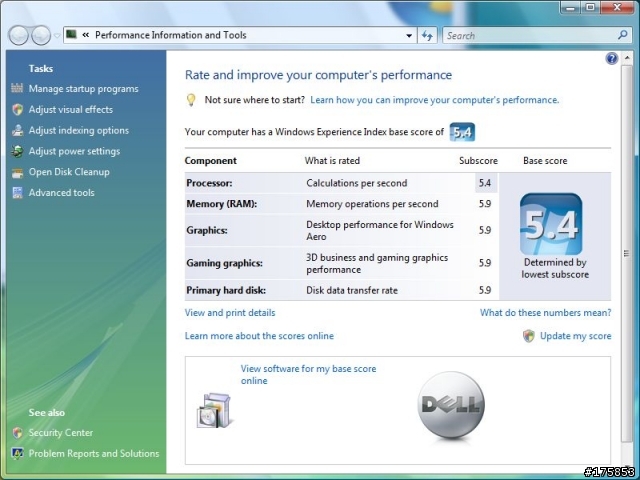Screen dimensions: 640x480
Task: Click the Processor subscore 5.4 cell
Action: click(x=486, y=183)
